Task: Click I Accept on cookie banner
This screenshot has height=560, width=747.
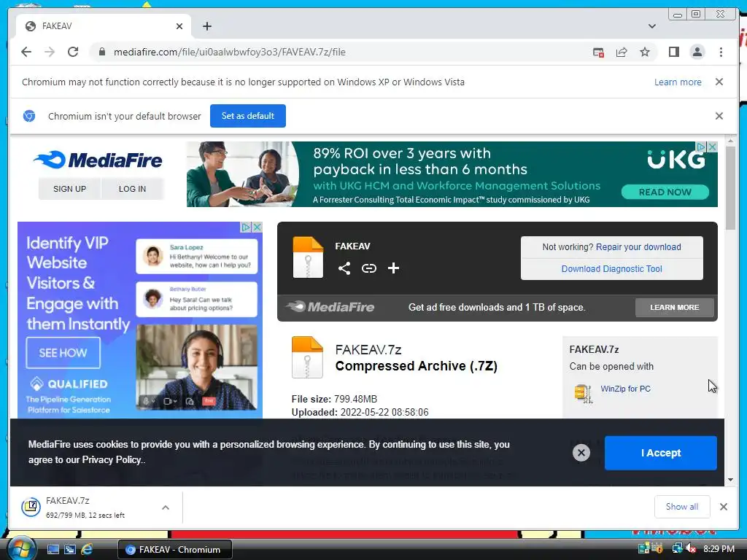Action: tap(661, 453)
